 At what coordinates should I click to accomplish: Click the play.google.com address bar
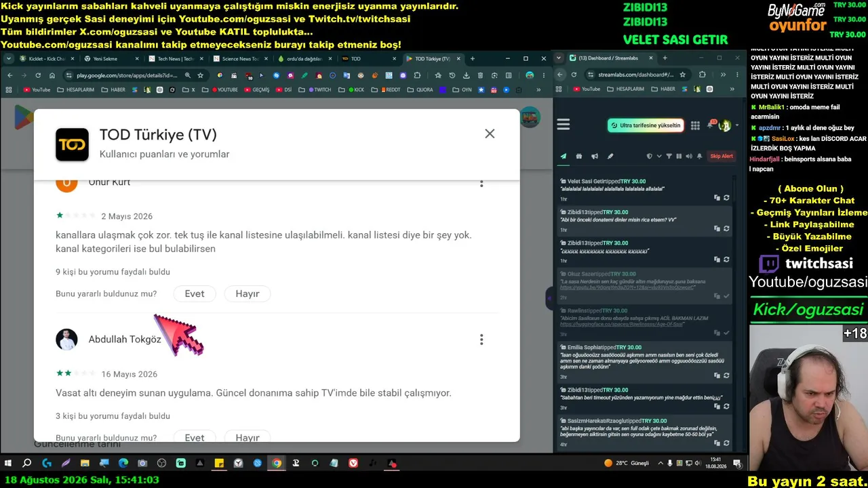[126, 75]
